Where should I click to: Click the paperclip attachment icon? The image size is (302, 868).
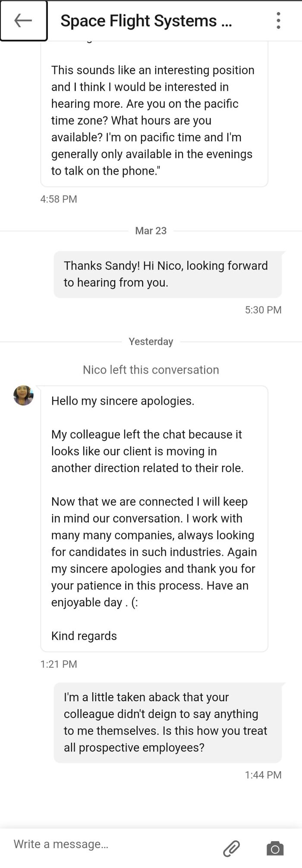coord(231,848)
